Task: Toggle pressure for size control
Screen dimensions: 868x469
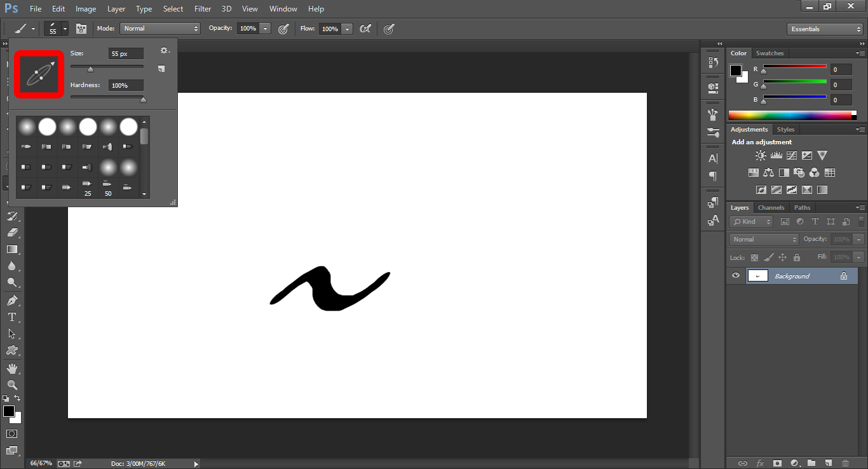Action: [x=389, y=29]
